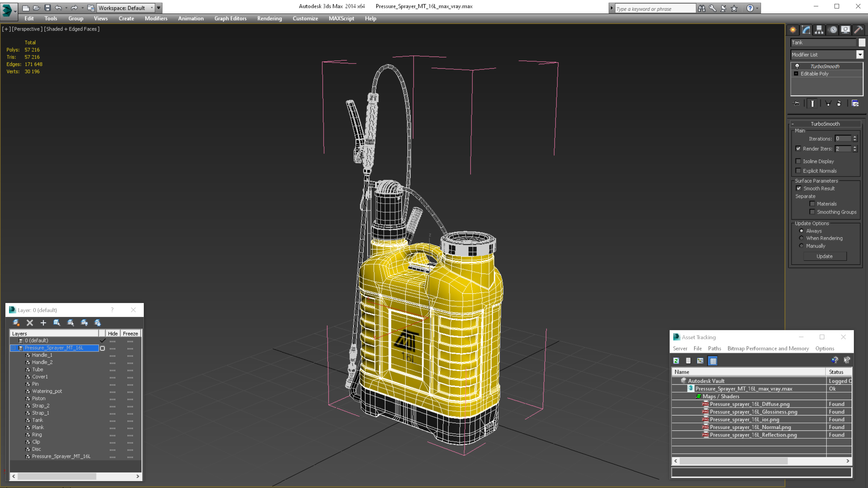Viewport: 868px width, 488px height.
Task: Refresh the Asset Tracking list
Action: (676, 361)
